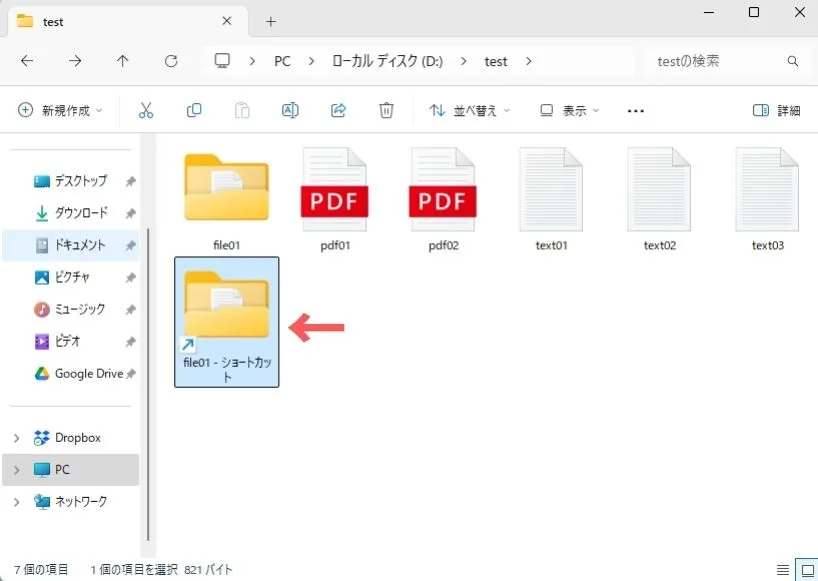
Task: Open the 並べ替え sort dropdown
Action: click(x=469, y=111)
